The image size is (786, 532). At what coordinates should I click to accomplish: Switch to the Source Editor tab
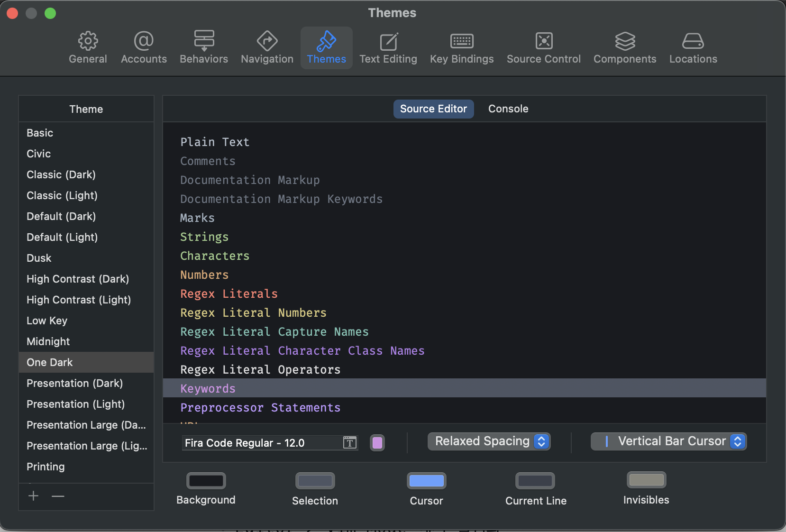click(433, 109)
